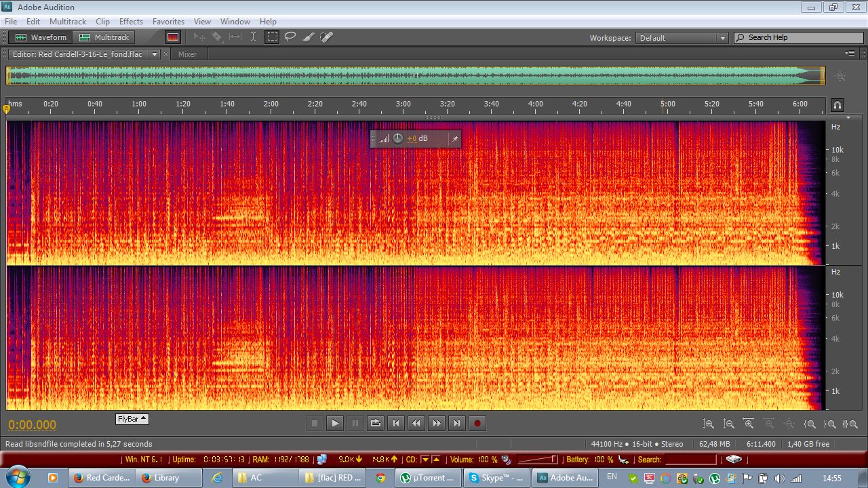
Task: Open the Editor panel options menu
Action: 850,54
